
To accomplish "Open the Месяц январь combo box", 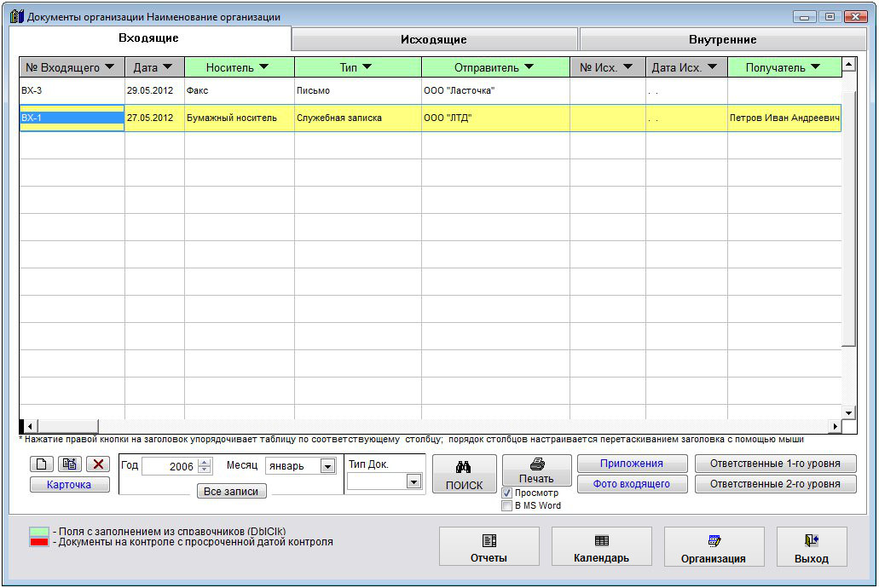I will click(x=327, y=466).
